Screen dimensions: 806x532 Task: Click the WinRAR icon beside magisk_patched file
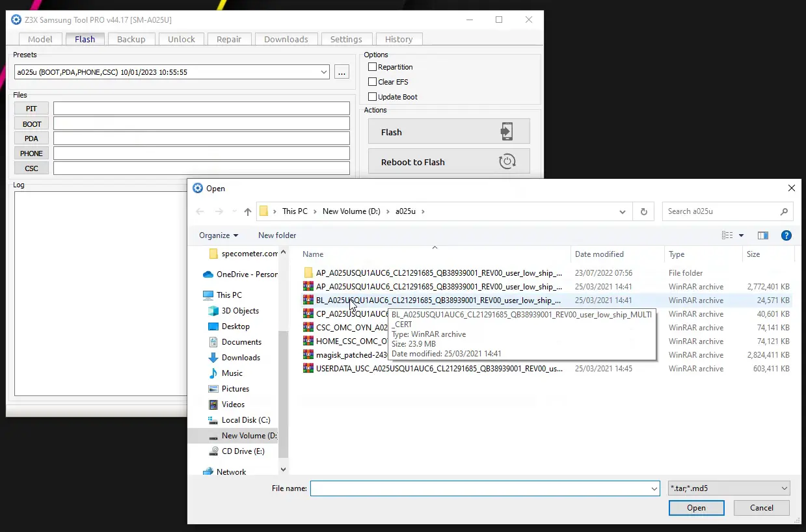[308, 355]
